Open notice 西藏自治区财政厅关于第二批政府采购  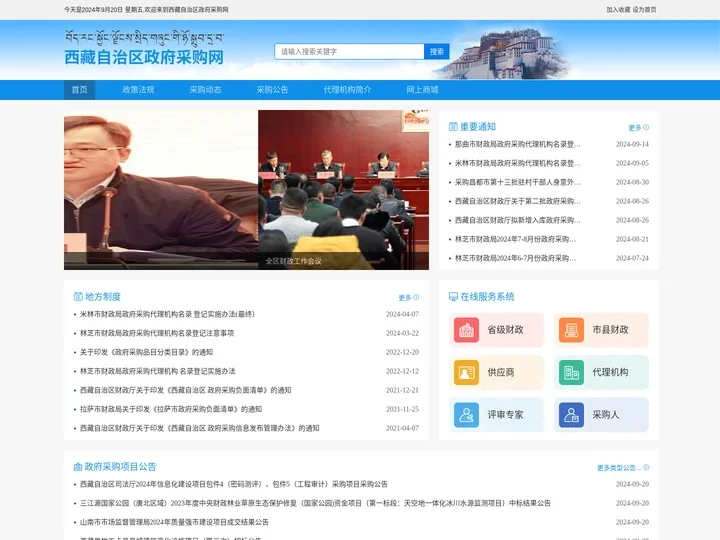[x=518, y=201]
